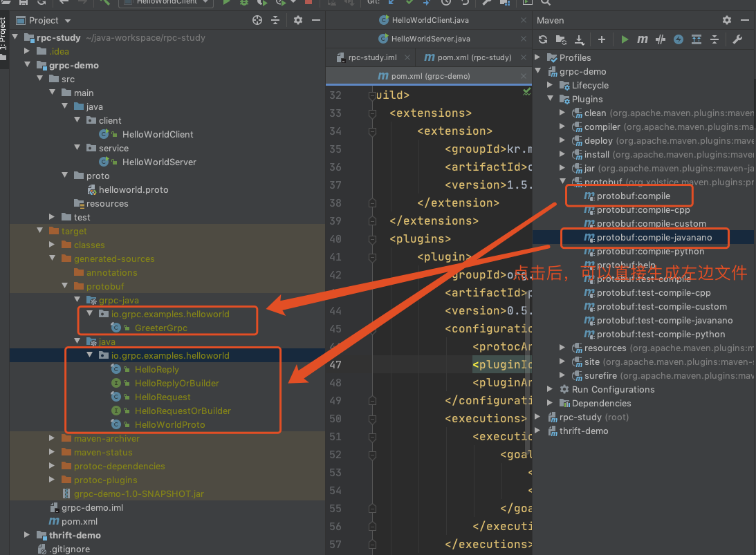
Task: Open Maven settings with the wrench icon
Action: [x=737, y=39]
